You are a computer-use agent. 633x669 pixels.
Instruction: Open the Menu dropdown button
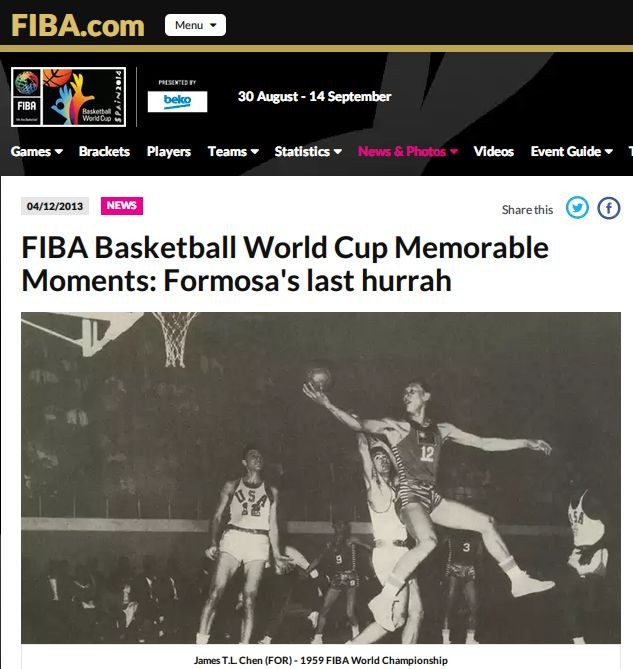pos(195,25)
